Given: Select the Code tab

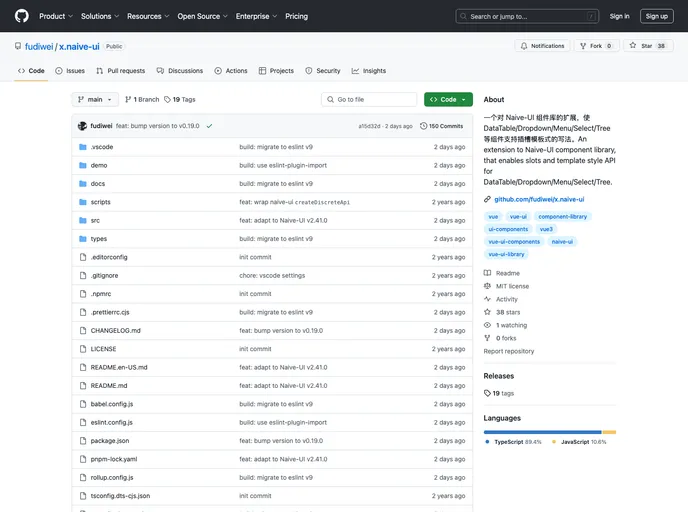Looking at the screenshot, I should point(31,71).
